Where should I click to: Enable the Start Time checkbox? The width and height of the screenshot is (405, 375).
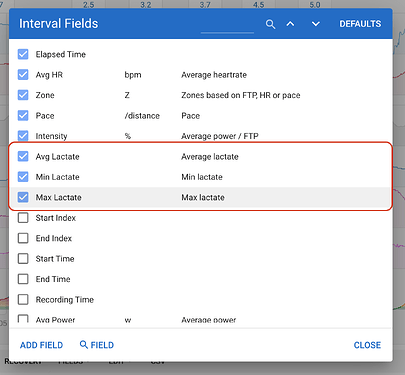coord(23,258)
